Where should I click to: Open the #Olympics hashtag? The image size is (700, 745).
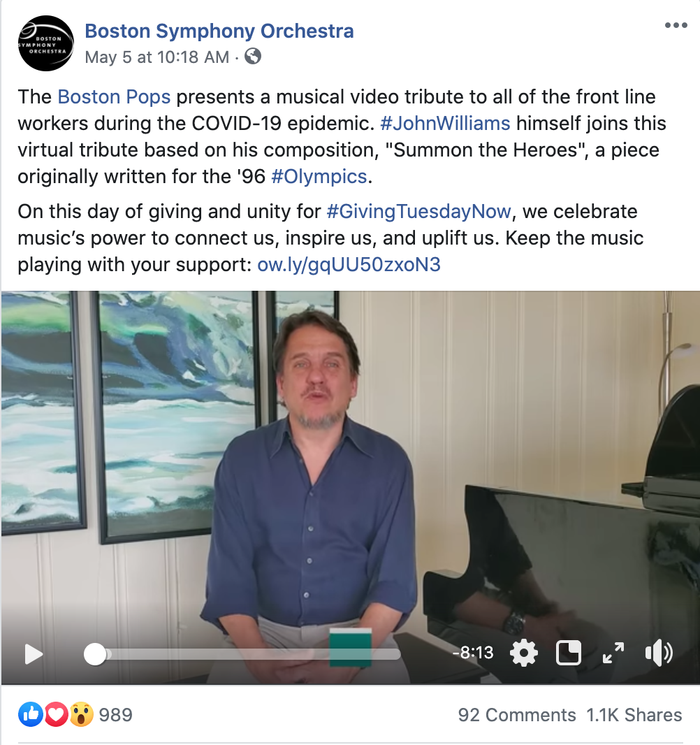pyautogui.click(x=319, y=177)
